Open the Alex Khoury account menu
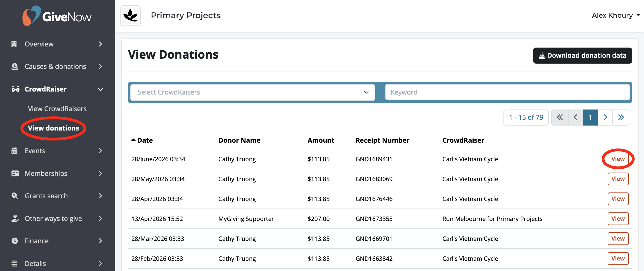This screenshot has width=644, height=271. tap(616, 15)
